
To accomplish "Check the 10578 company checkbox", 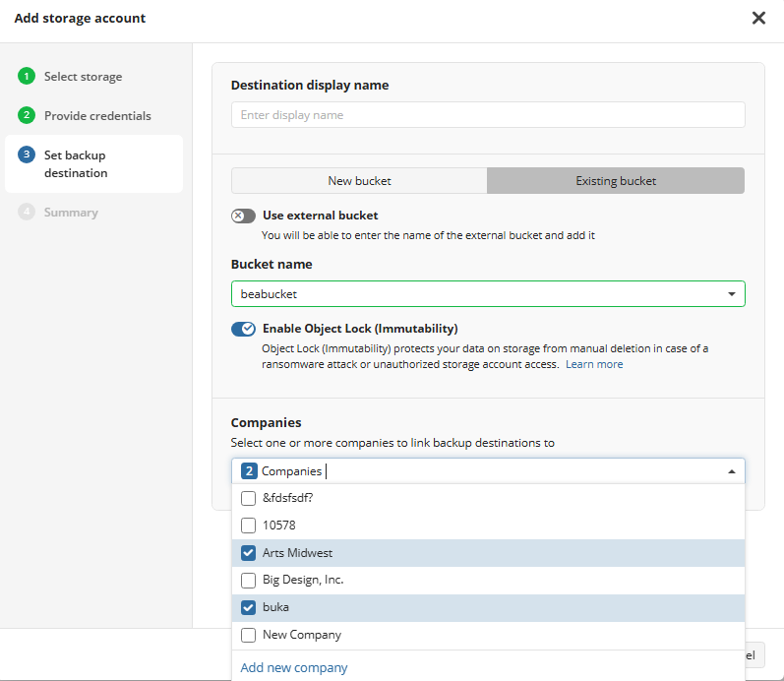I will [248, 526].
